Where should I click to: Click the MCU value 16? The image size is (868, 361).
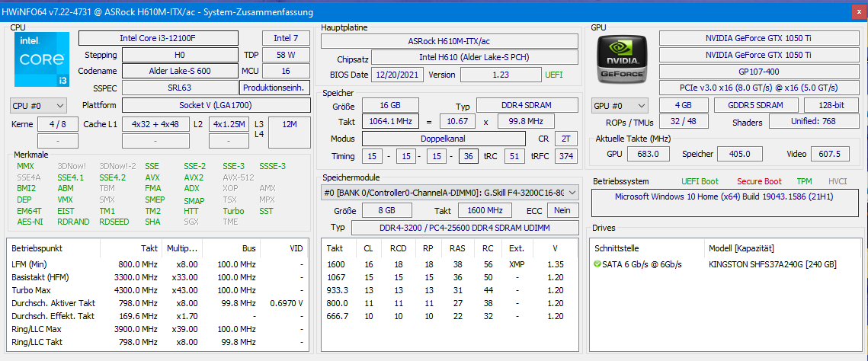(x=286, y=71)
